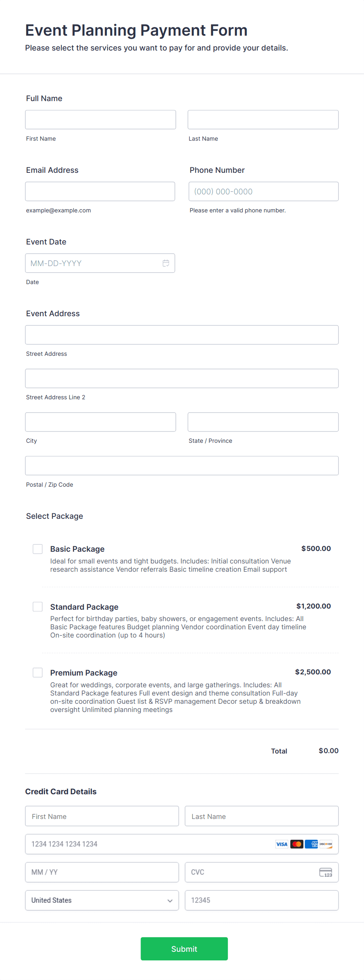Image resolution: width=364 pixels, height=980 pixels.
Task: Check the Premium Package box
Action: point(38,672)
